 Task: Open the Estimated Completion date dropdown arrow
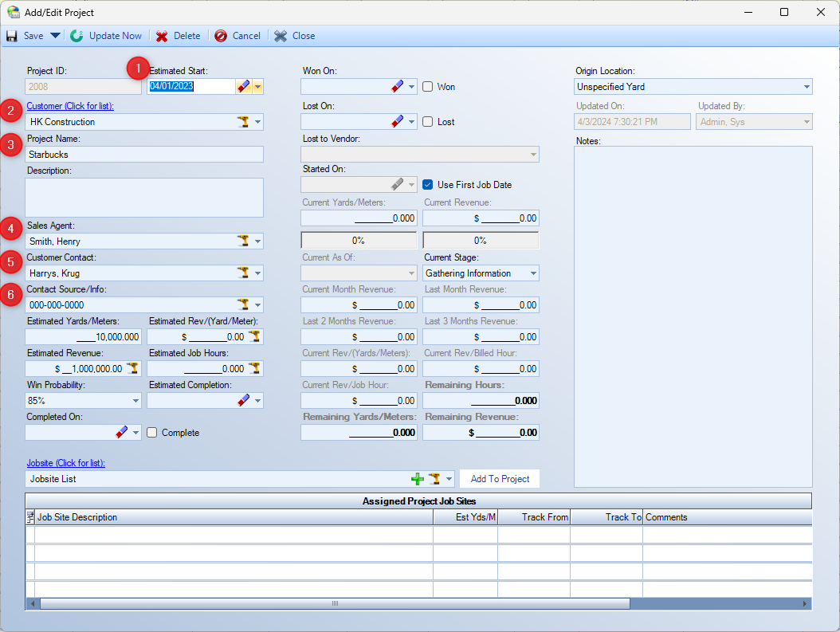pyautogui.click(x=257, y=401)
